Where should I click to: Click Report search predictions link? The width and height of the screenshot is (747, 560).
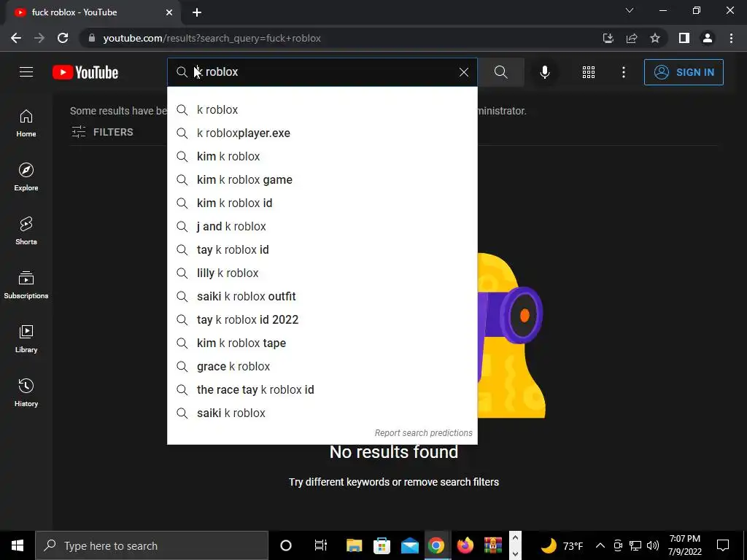point(424,433)
